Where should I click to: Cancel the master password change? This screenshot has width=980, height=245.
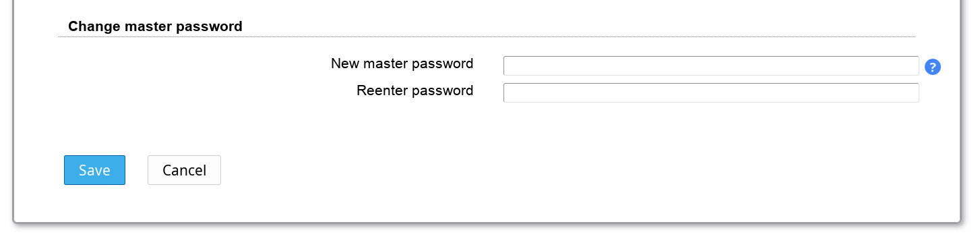point(184,170)
